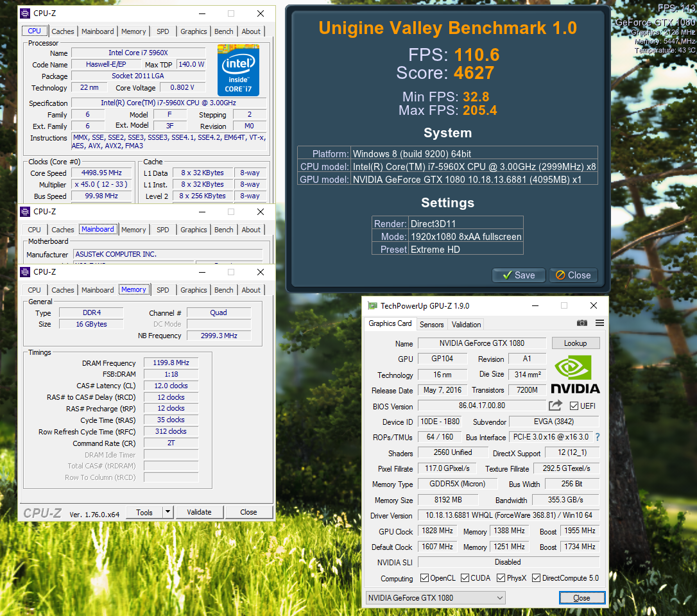Screen dimensions: 697x616
Task: Click the Driver Version field in GPU-Z
Action: [x=508, y=515]
